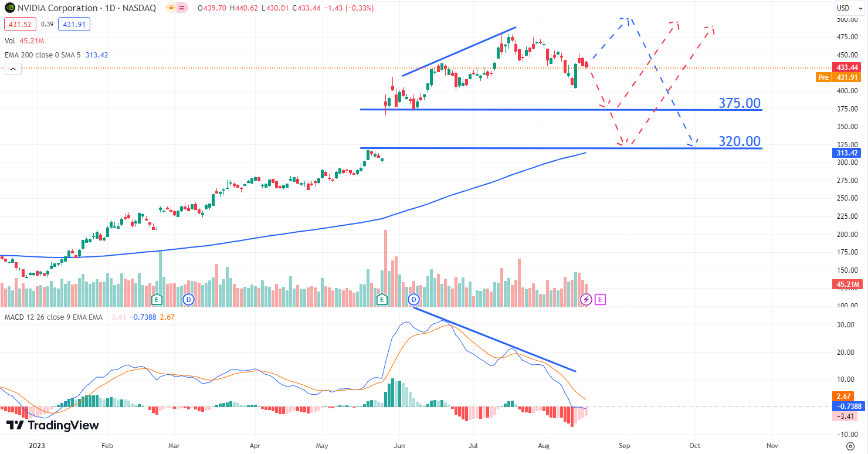The width and height of the screenshot is (868, 454).
Task: Click the TradingView logo
Action: tap(53, 425)
